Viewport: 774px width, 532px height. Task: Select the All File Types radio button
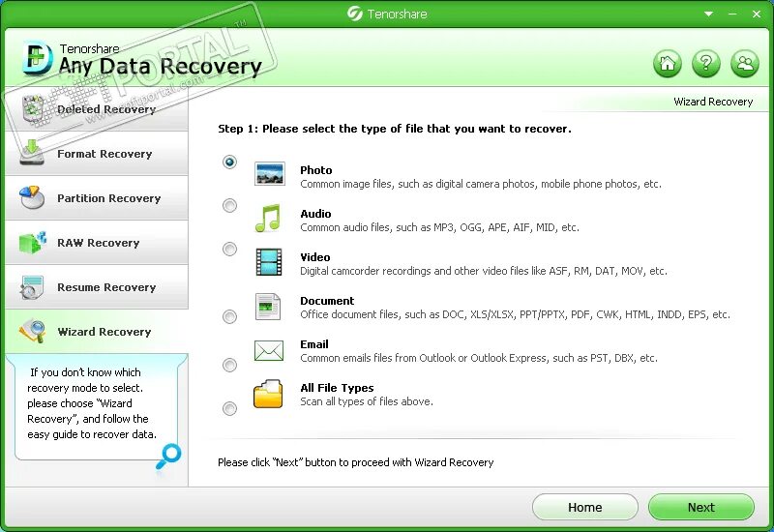(x=229, y=408)
